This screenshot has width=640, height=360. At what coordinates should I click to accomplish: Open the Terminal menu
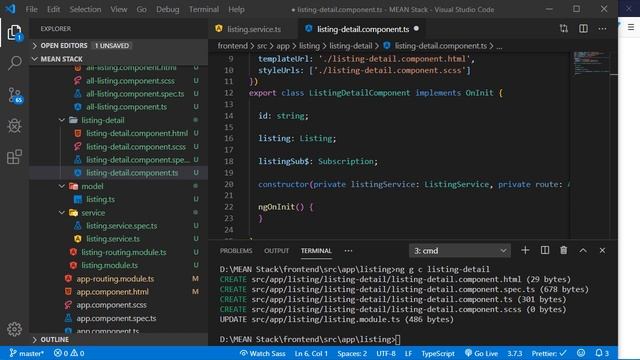pyautogui.click(x=204, y=9)
